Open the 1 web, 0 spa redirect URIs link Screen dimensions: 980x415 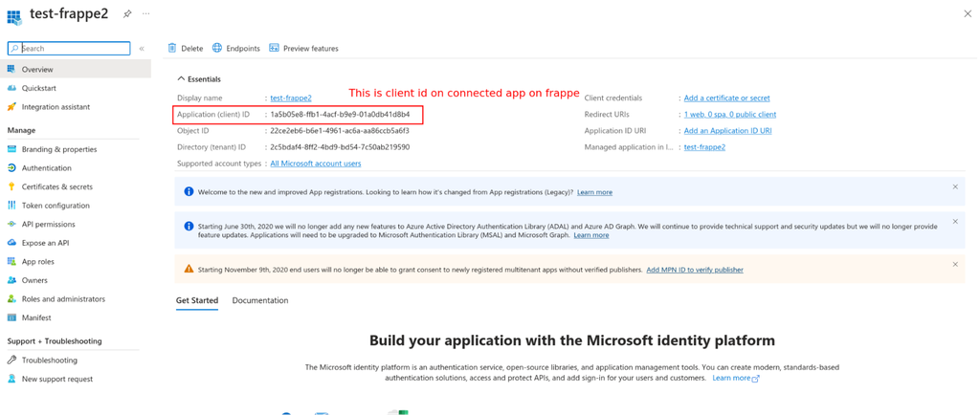click(730, 114)
